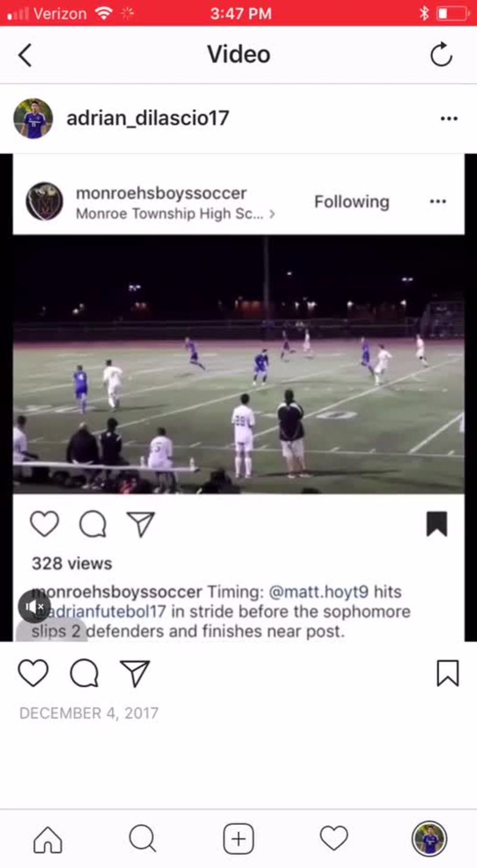This screenshot has width=477, height=868.
Task: Open Activity heart in bottom navigation
Action: (x=334, y=839)
